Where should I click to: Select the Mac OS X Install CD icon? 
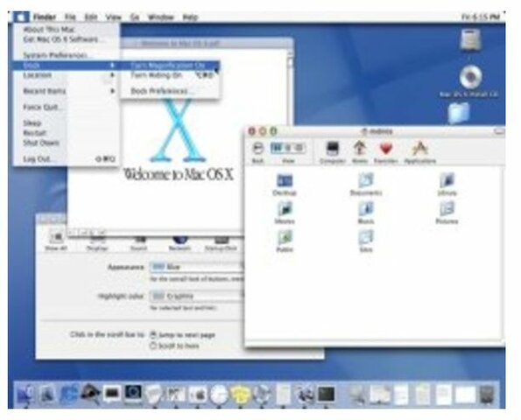[470, 77]
